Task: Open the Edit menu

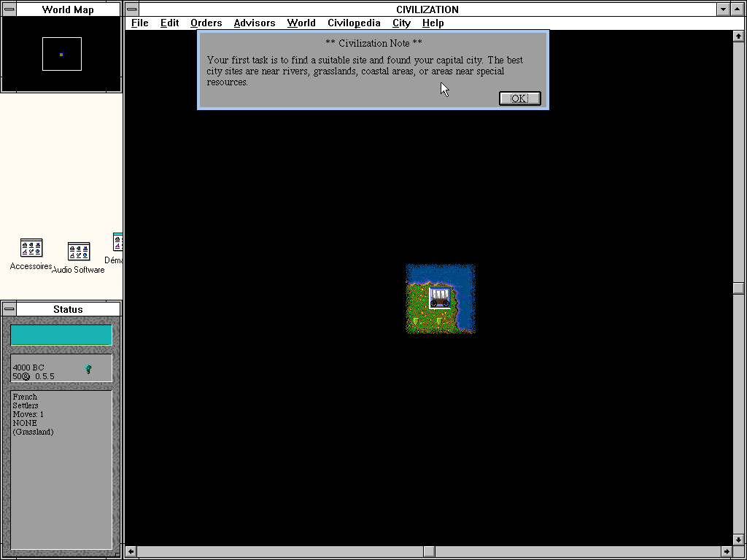Action: click(169, 23)
